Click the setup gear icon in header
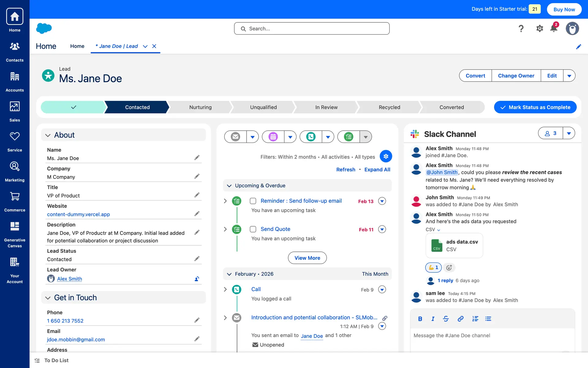Viewport: 588px width, 368px height. [540, 29]
